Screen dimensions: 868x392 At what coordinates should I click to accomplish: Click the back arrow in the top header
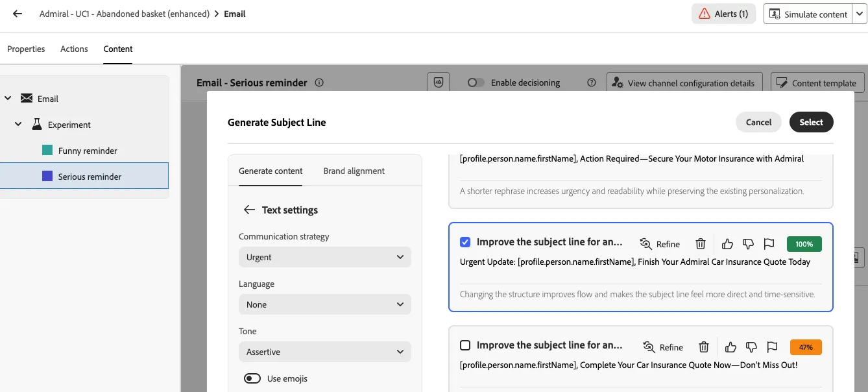pyautogui.click(x=18, y=14)
